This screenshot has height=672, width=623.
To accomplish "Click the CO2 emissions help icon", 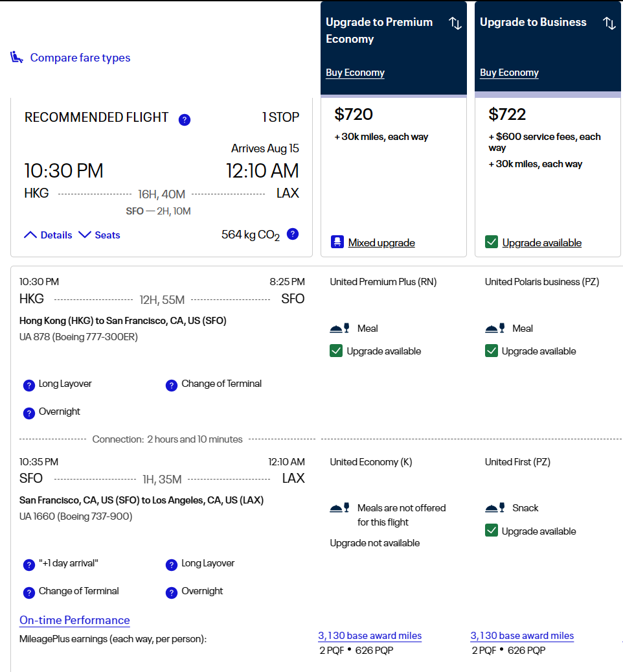I will (x=293, y=235).
